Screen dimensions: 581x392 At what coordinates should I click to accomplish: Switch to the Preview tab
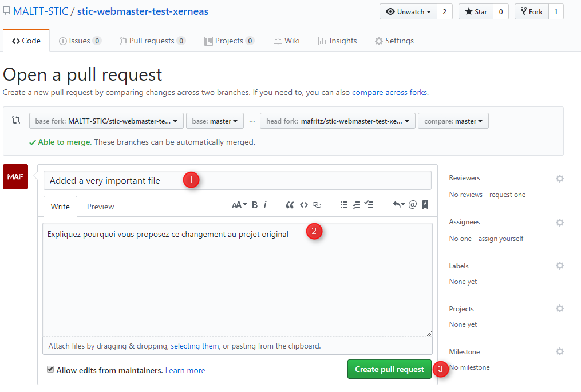pos(100,207)
